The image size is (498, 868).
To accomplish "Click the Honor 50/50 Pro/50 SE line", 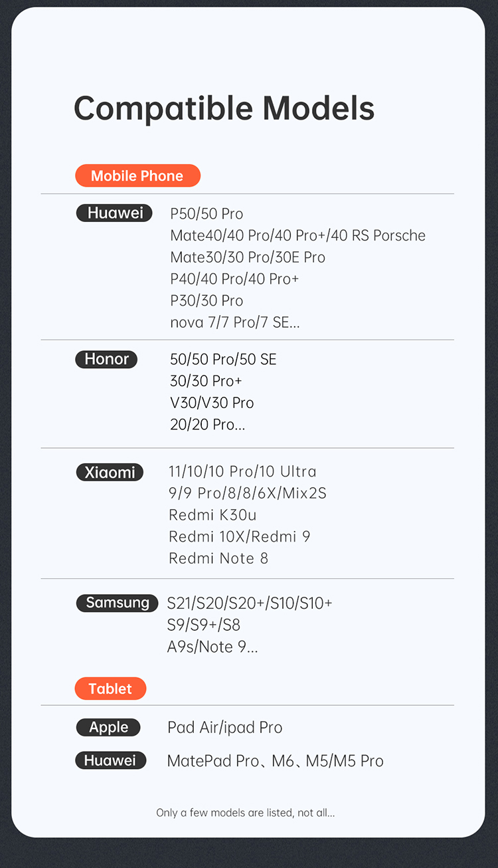I will (223, 360).
